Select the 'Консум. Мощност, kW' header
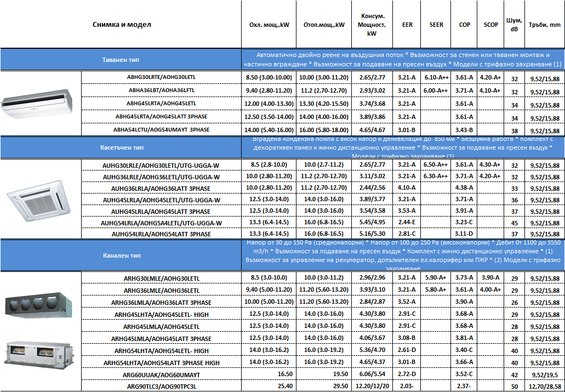The height and width of the screenshot is (392, 565). (372, 25)
